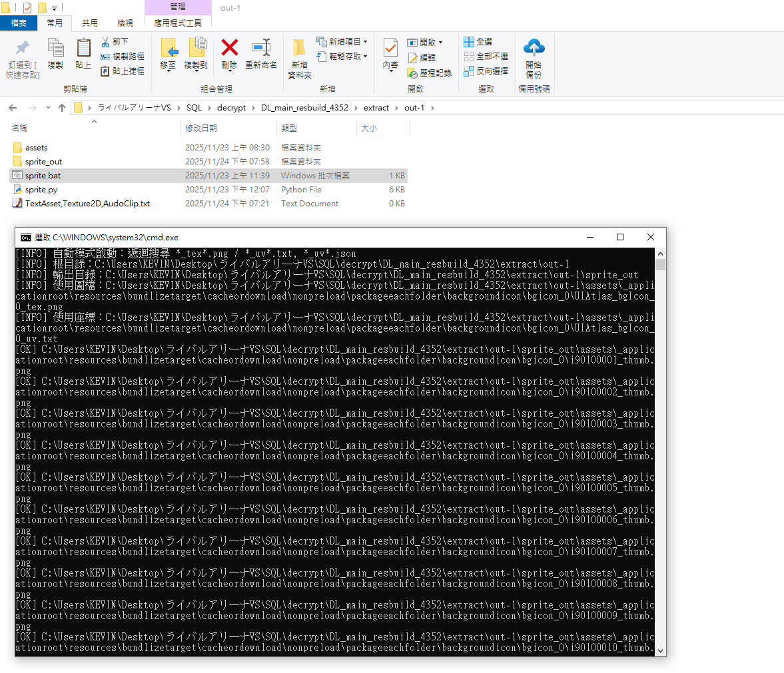Expand quick access toolbar customize arrow

55,8
